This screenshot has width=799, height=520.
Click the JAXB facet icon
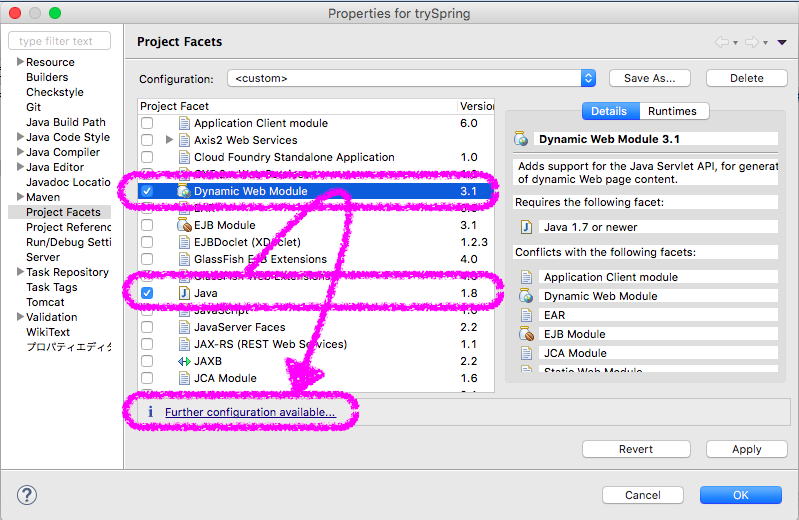(x=184, y=361)
